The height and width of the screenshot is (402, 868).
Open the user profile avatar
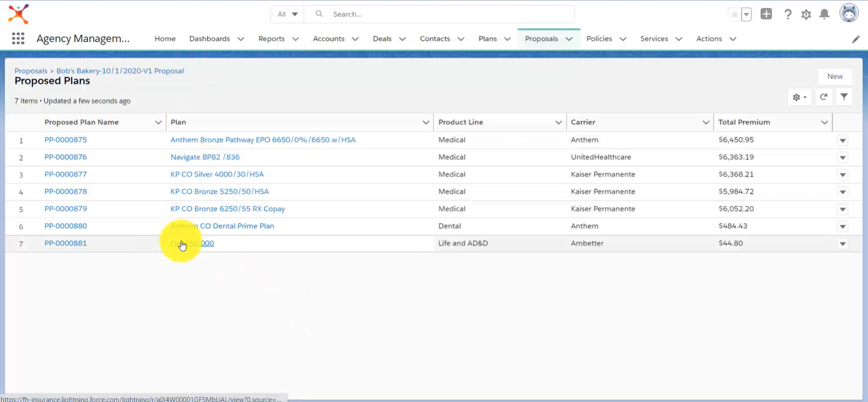point(849,13)
